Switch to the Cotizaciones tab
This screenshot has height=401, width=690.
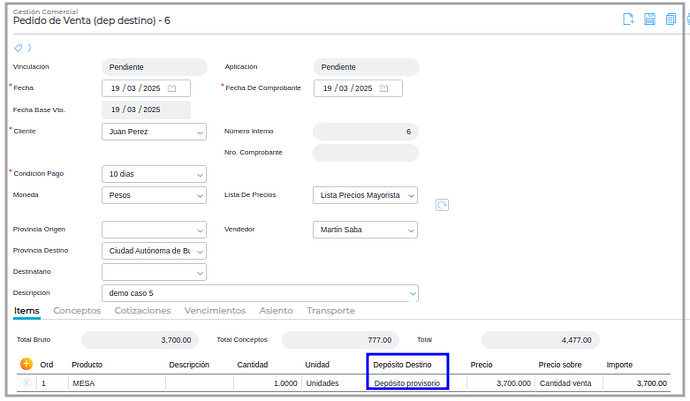pos(143,311)
